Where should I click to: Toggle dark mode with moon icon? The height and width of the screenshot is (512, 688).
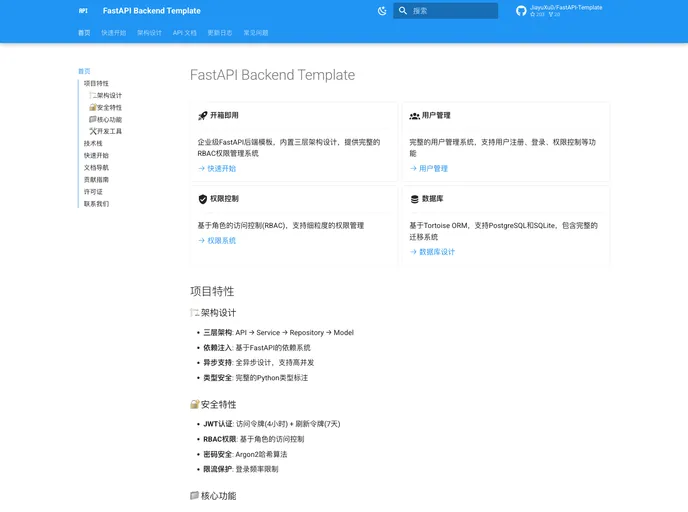click(382, 11)
